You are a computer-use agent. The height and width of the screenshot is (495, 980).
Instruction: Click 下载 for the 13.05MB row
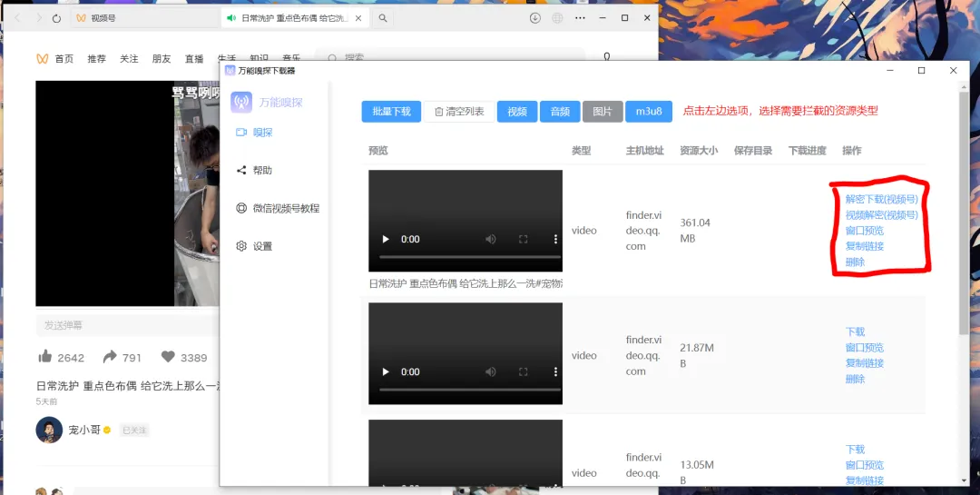click(855, 450)
